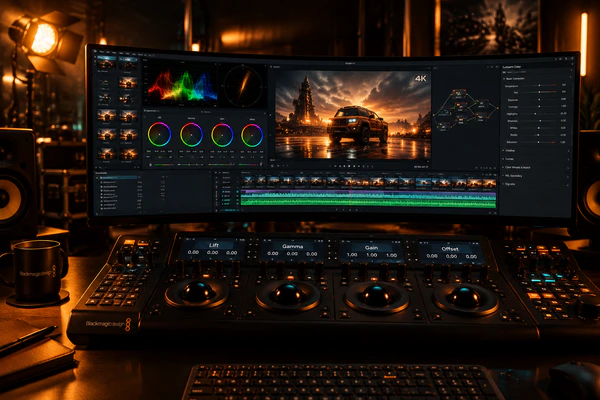Click the master bar under the Offset wheel
This screenshot has height=400, width=600.
[x=248, y=165]
